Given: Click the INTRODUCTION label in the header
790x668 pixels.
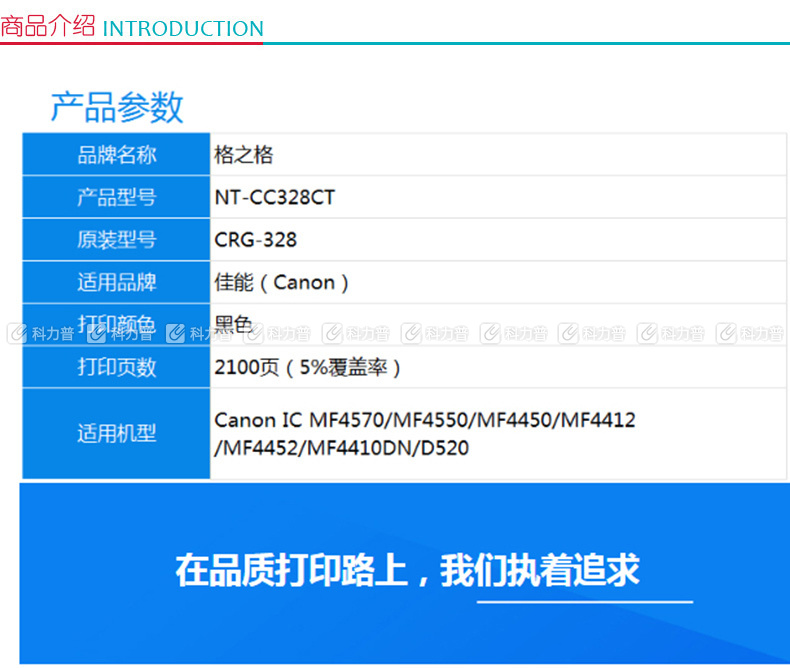Looking at the screenshot, I should pos(183,29).
